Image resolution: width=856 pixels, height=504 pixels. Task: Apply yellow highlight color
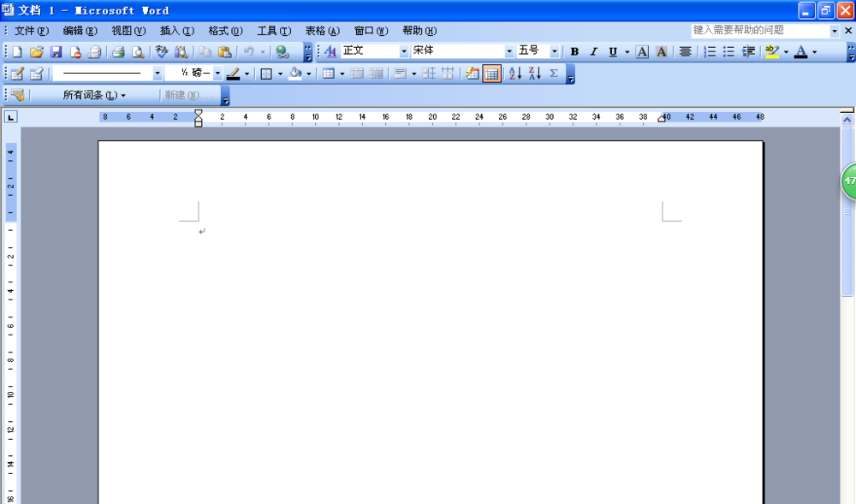[772, 52]
